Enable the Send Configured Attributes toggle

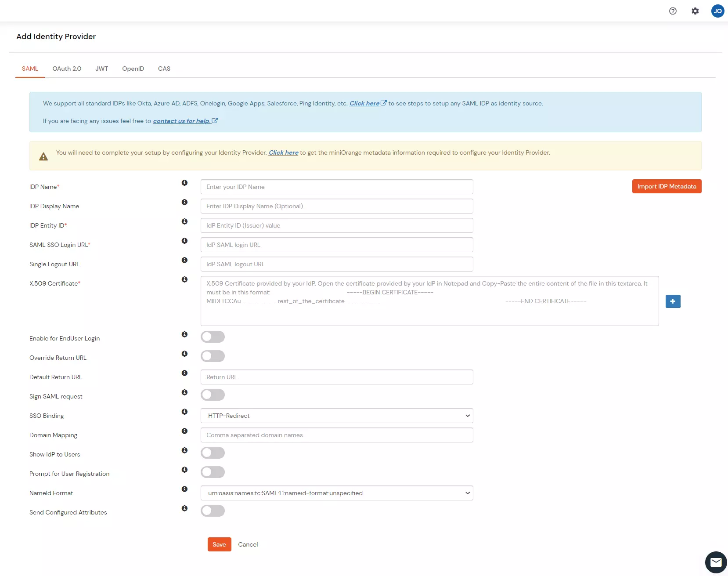tap(213, 511)
